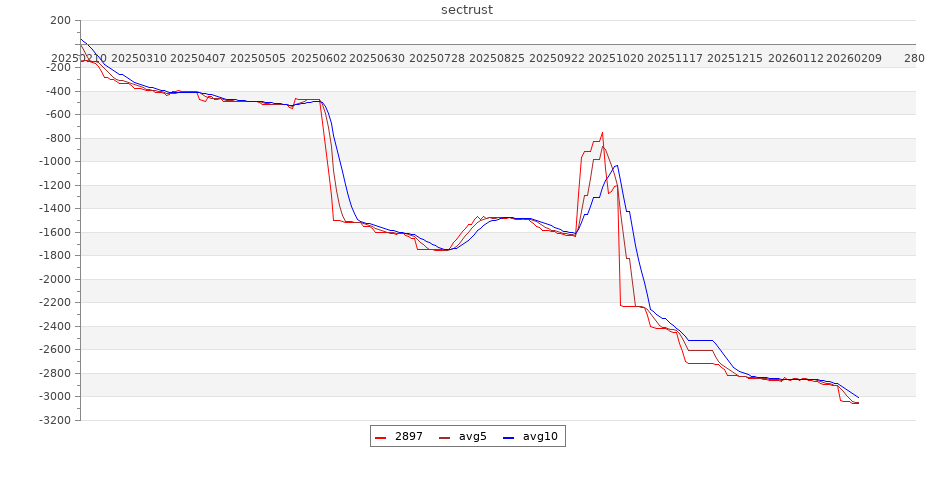
Task: Click the 20250310 date label
Action: [x=139, y=59]
